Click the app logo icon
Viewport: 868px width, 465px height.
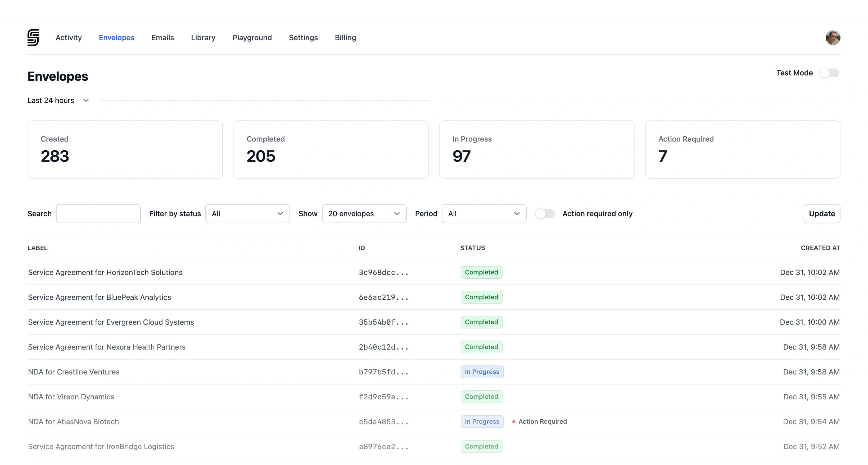33,37
